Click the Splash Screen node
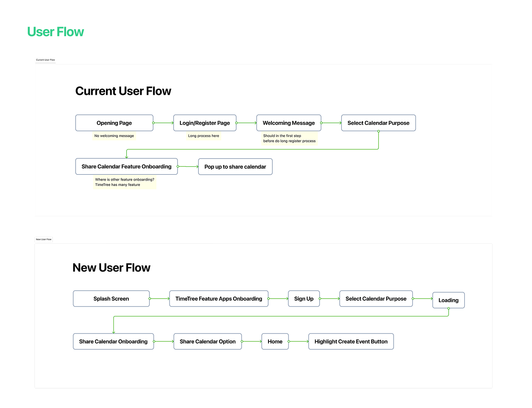This screenshot has width=532, height=408. [111, 299]
